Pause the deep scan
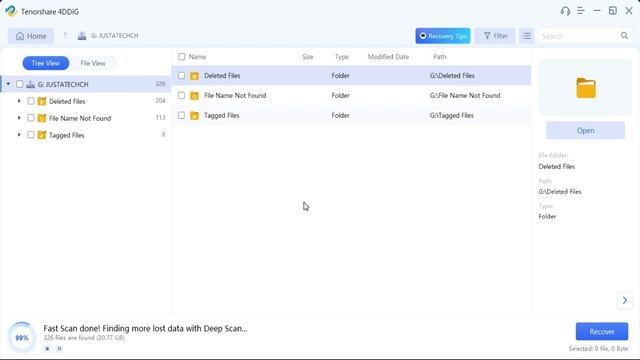The height and width of the screenshot is (360, 640). pyautogui.click(x=59, y=349)
